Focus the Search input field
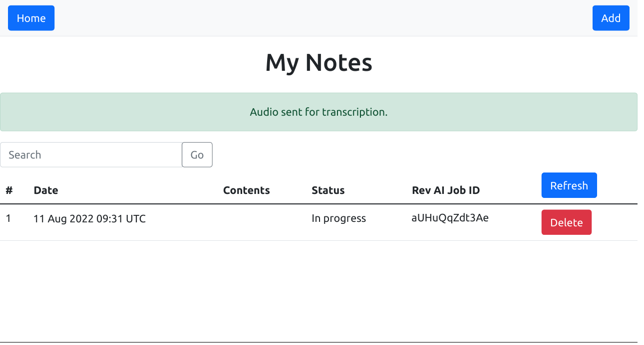This screenshot has width=644, height=345. click(x=91, y=155)
